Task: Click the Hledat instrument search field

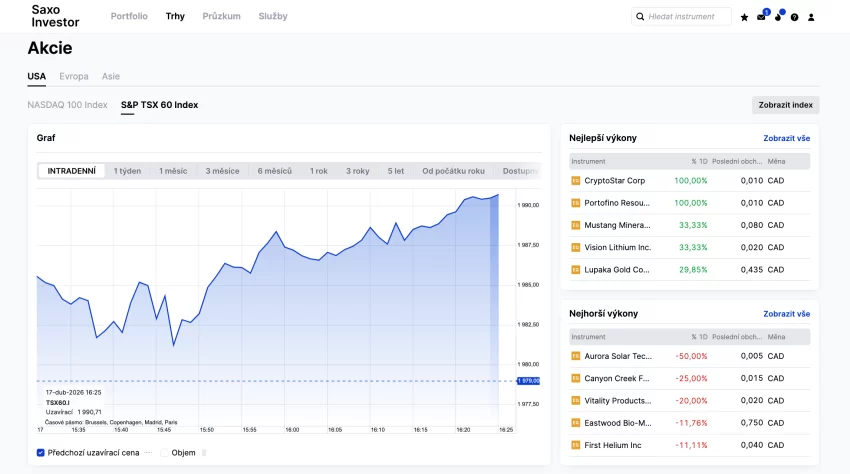Action: click(681, 17)
